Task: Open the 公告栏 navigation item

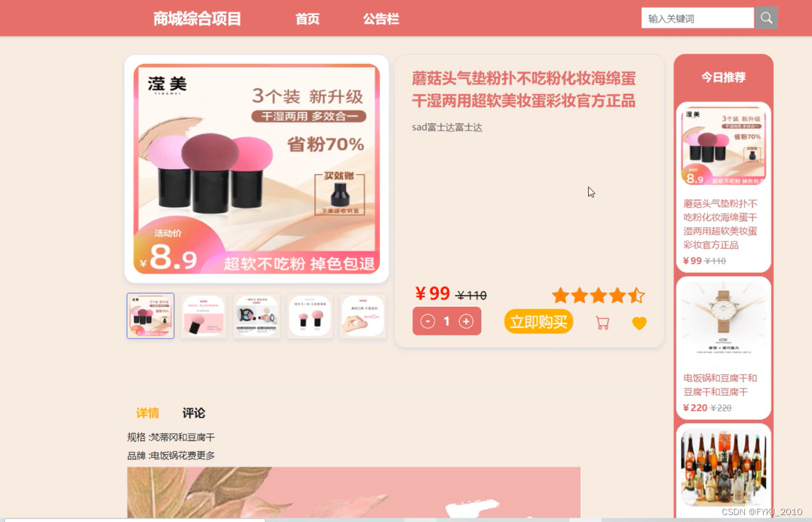Action: click(x=381, y=19)
